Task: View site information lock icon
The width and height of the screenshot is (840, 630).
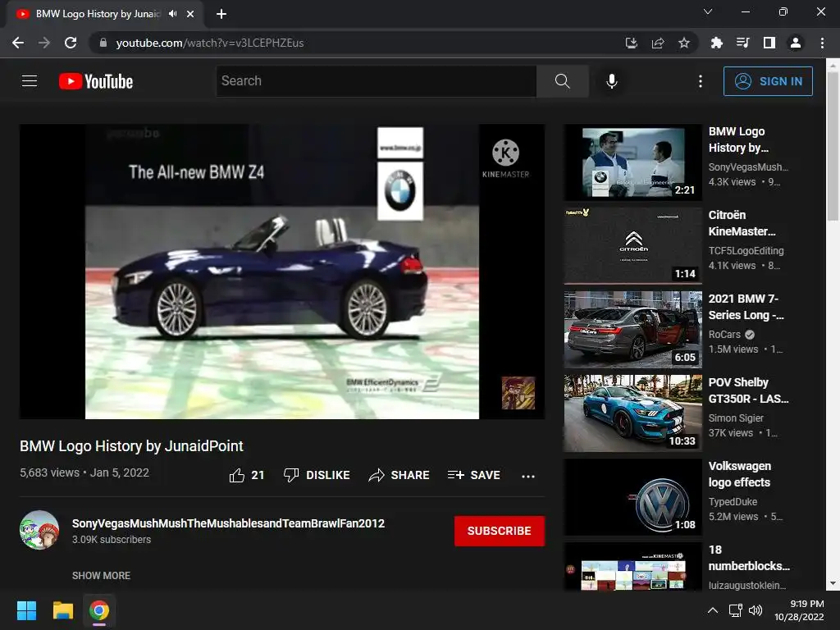Action: [x=103, y=43]
